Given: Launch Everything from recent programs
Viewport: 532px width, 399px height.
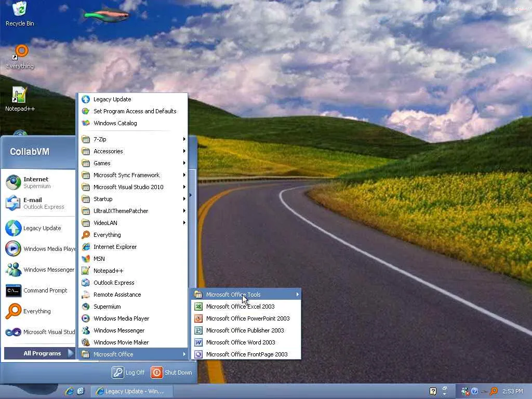Looking at the screenshot, I should click(x=39, y=311).
